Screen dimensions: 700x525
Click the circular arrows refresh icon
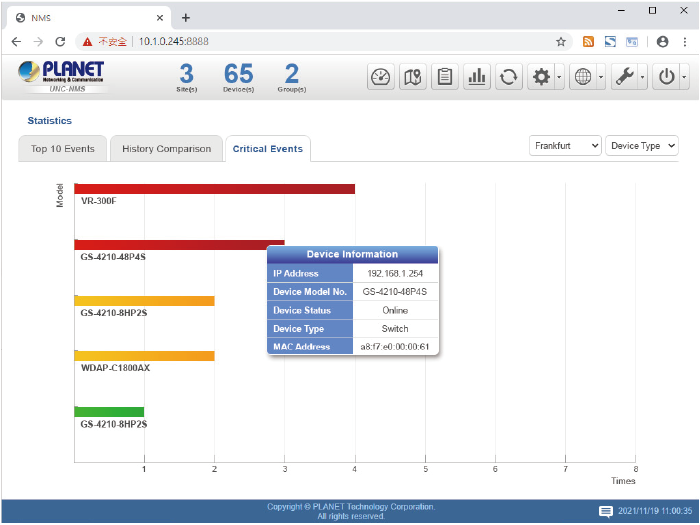pyautogui.click(x=509, y=77)
